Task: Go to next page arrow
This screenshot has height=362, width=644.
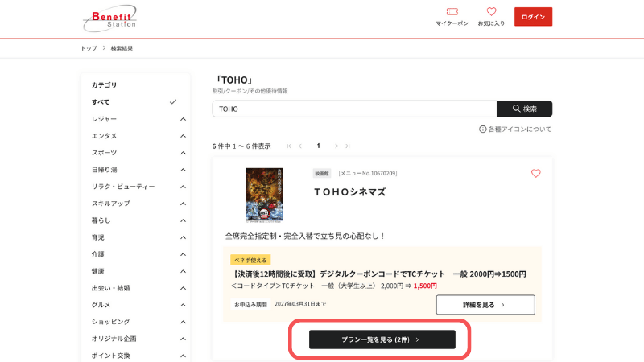Action: point(336,146)
